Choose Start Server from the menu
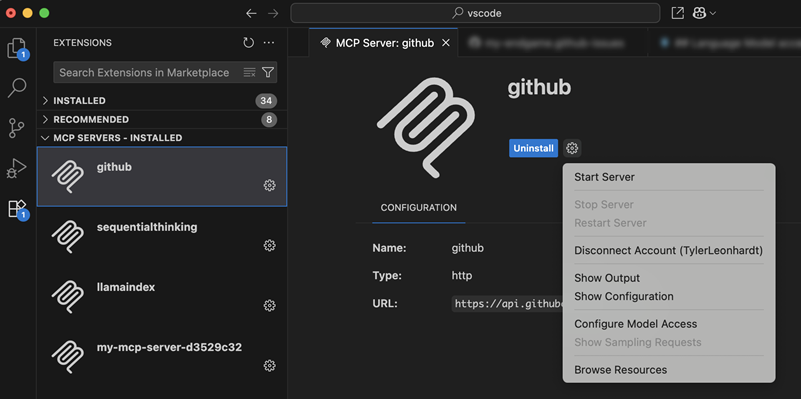Screen dimensions: 801x399 [x=669, y=177]
